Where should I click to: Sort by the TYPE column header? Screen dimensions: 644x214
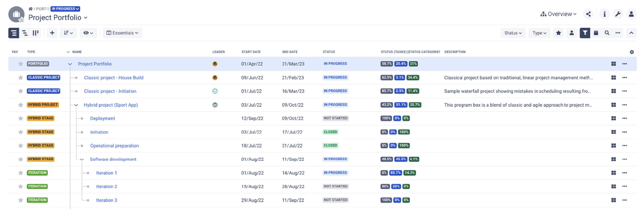31,52
